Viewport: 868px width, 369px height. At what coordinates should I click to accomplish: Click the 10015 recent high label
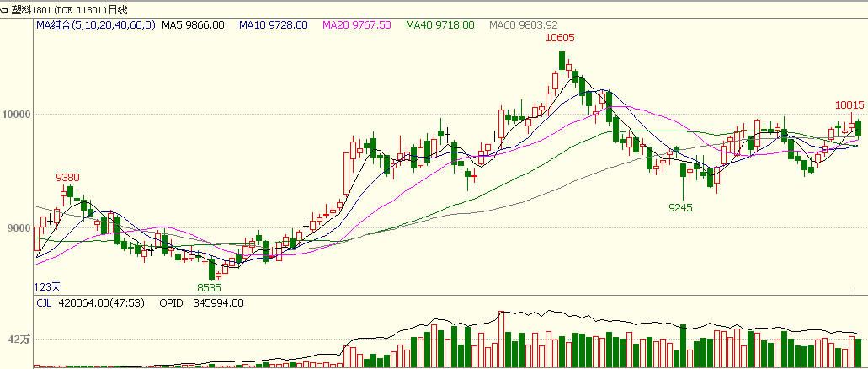(849, 104)
